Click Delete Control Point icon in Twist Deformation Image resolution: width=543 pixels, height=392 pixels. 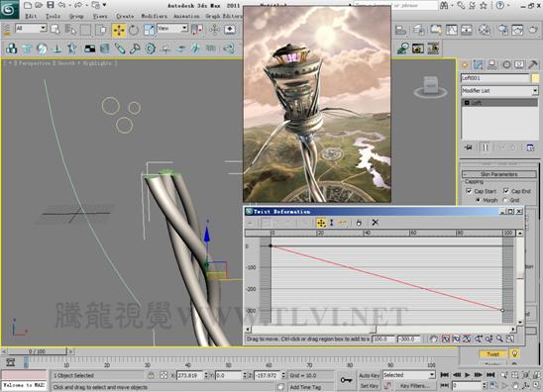[x=359, y=223]
